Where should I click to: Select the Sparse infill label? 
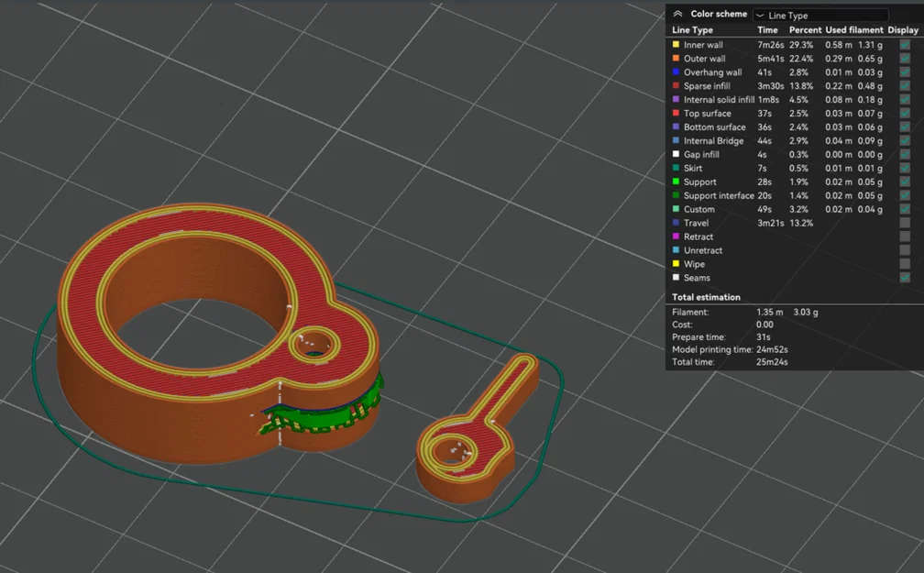707,86
